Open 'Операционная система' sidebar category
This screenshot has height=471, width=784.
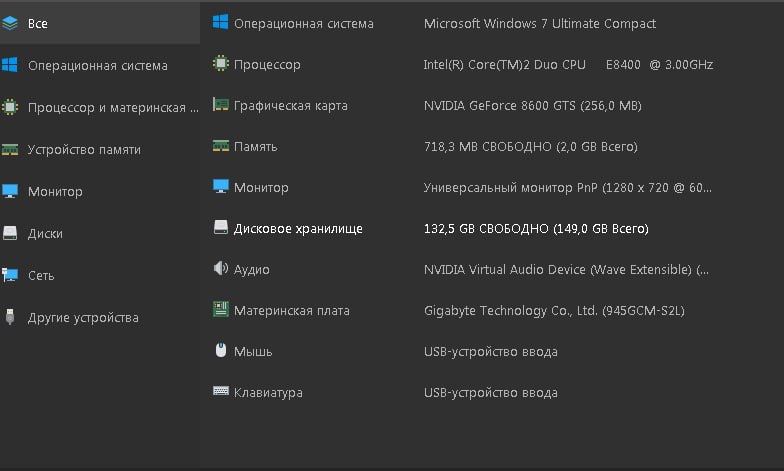100,66
